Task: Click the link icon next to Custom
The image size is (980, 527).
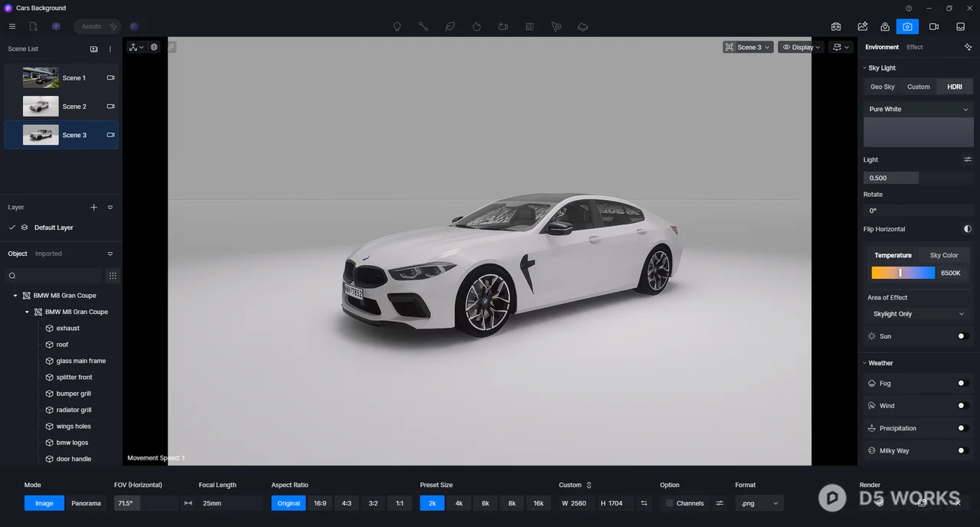Action: pos(589,485)
